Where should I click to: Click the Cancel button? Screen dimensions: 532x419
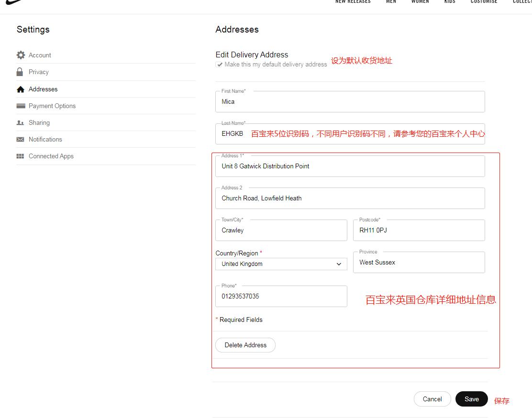(x=432, y=399)
